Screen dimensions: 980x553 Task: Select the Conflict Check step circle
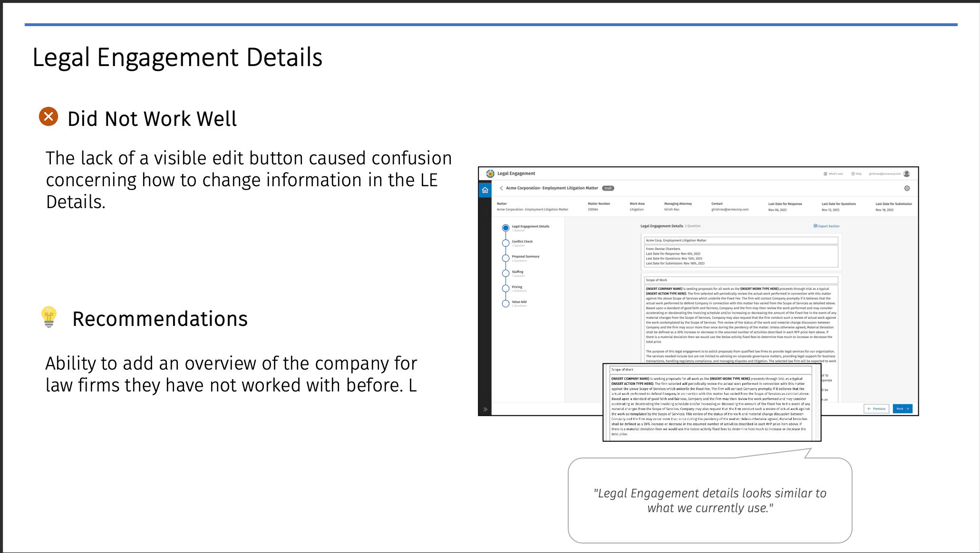click(x=505, y=243)
